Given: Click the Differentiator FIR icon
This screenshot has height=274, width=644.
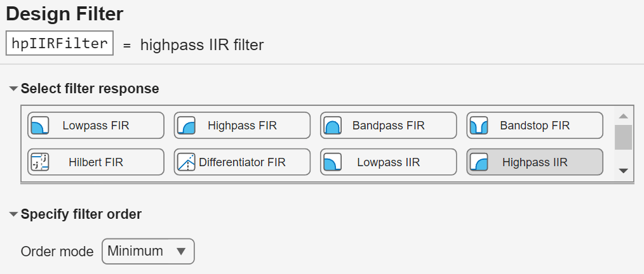Looking at the screenshot, I should click(x=185, y=162).
